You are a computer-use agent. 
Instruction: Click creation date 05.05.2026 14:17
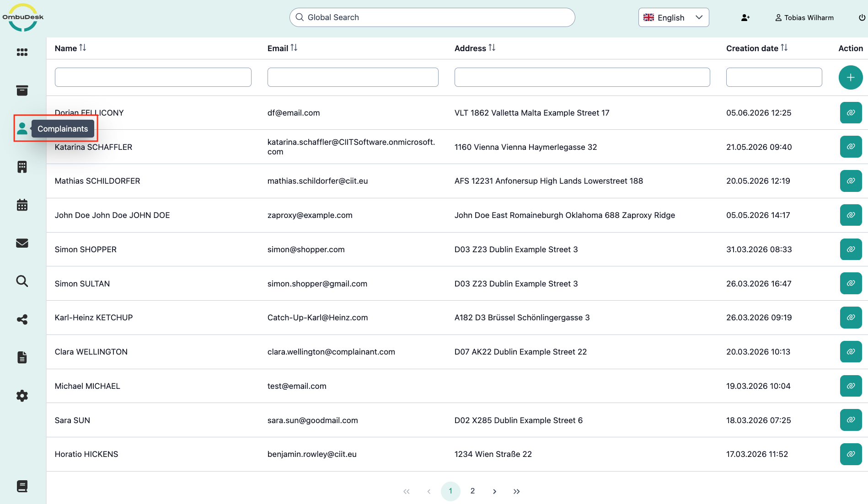point(758,215)
